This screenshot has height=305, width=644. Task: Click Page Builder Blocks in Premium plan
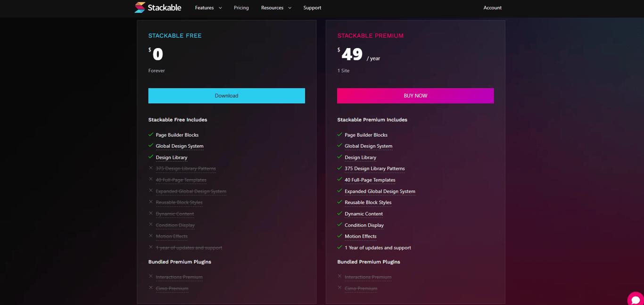pos(366,135)
